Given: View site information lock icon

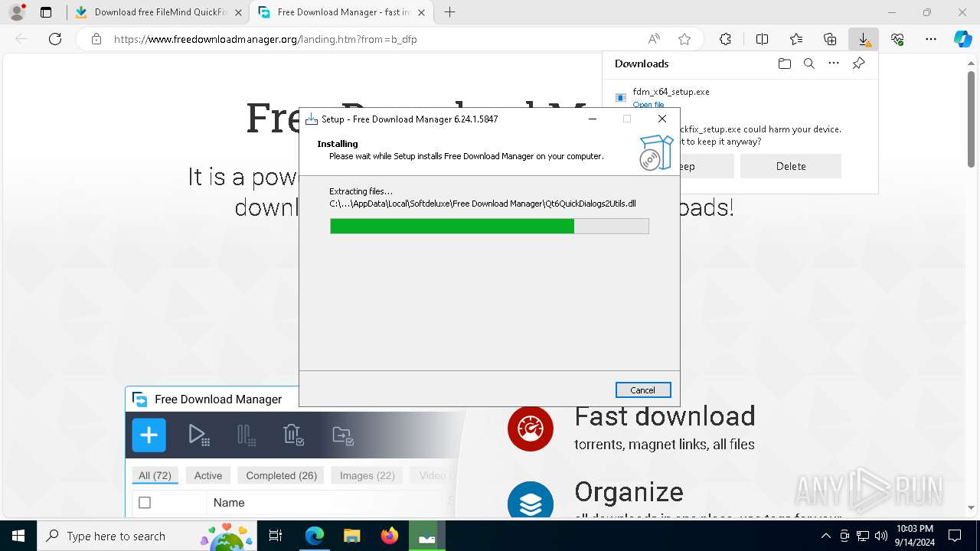Looking at the screenshot, I should point(96,39).
